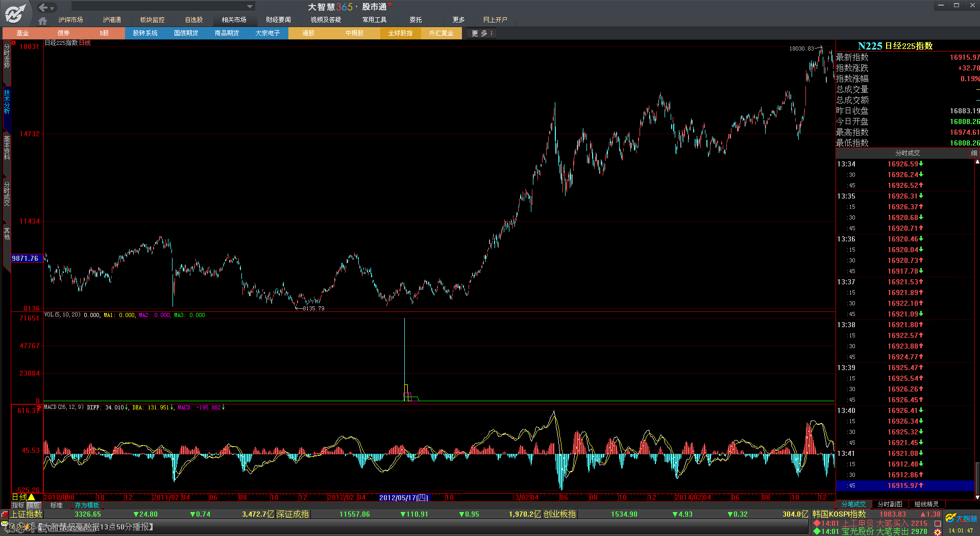980x536 pixels.
Task: Click the red window icon beside 上证指数
Action: (x=5, y=515)
